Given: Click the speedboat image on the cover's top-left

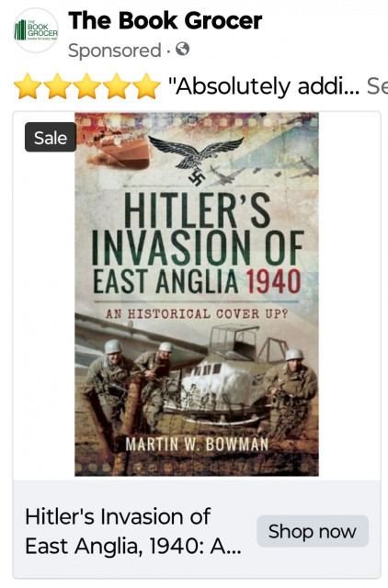Looking at the screenshot, I should click(x=119, y=150).
